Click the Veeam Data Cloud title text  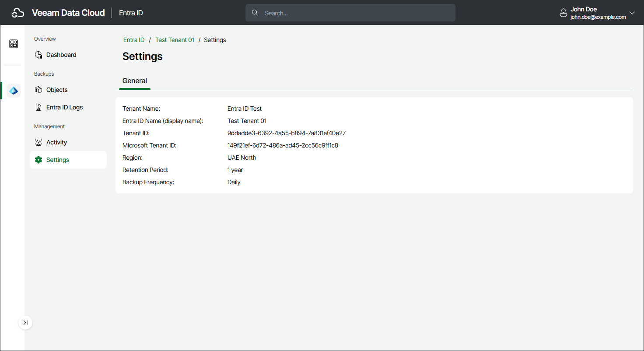pos(68,13)
